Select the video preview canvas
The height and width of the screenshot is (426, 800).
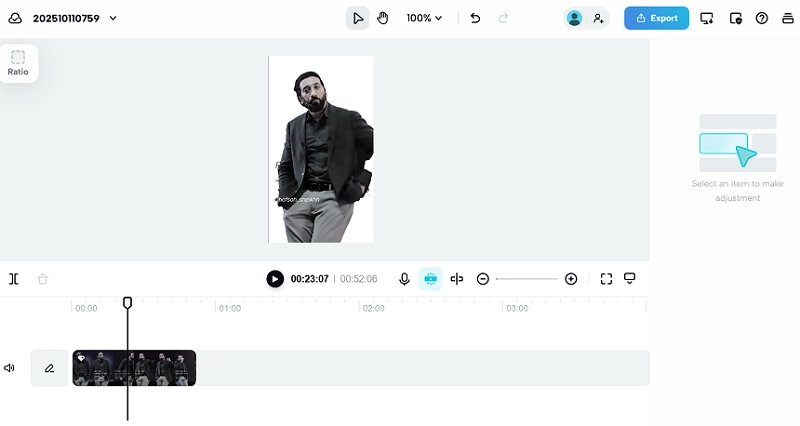click(x=321, y=149)
